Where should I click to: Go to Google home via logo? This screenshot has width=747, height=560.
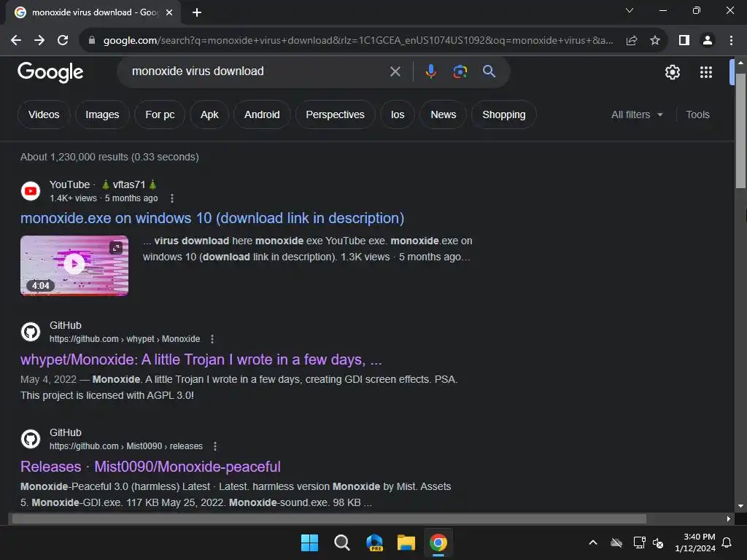(x=50, y=72)
